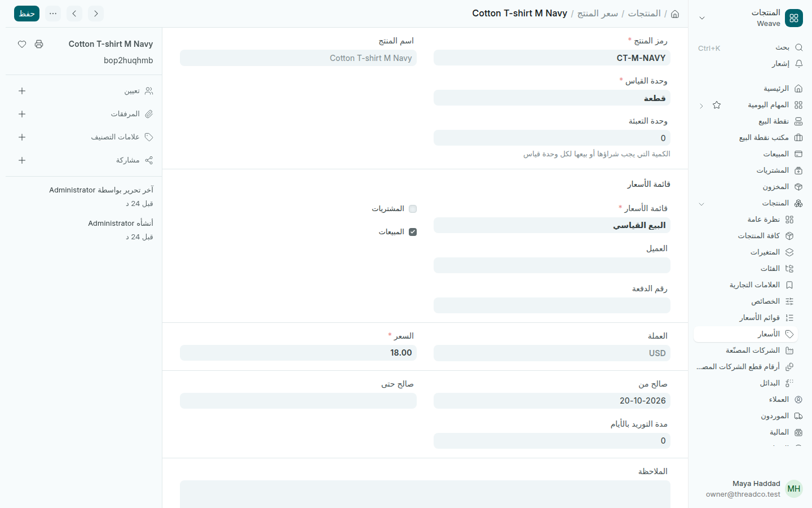Click the star icon beside المهام اليومية

717,105
